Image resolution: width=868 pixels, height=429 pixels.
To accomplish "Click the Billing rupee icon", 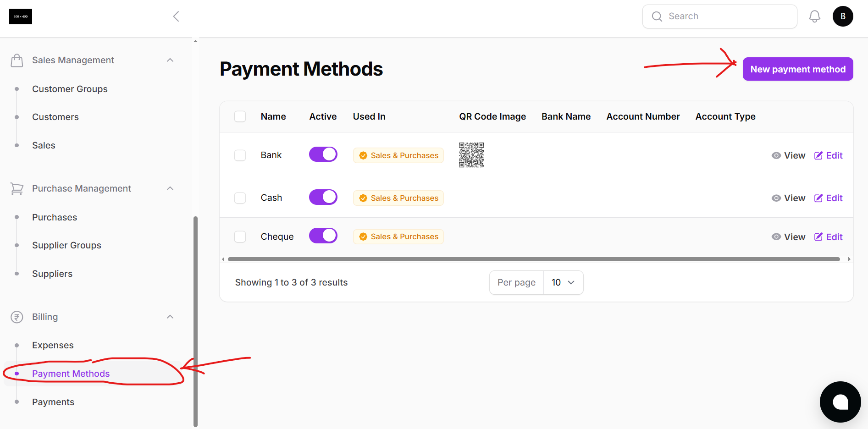I will coord(17,317).
